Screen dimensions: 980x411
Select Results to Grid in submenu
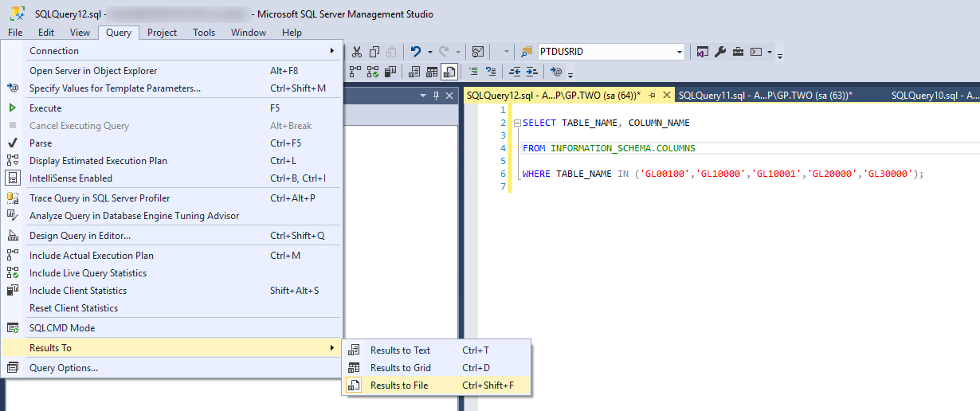[x=437, y=368]
